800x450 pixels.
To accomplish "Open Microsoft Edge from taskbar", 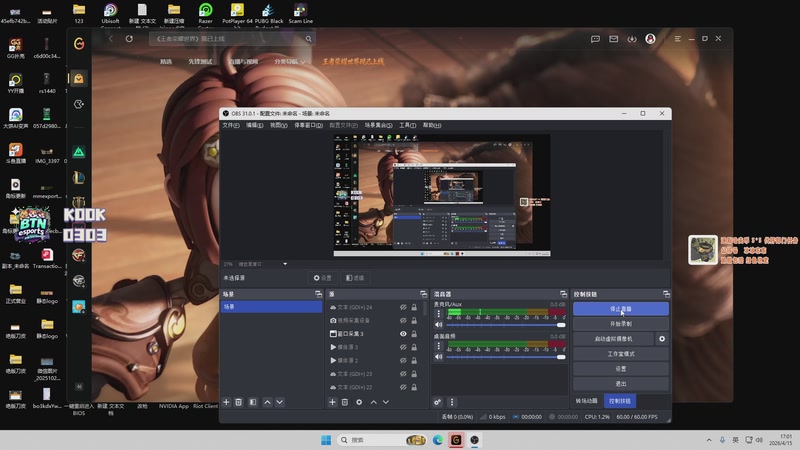I will pyautogui.click(x=438, y=440).
